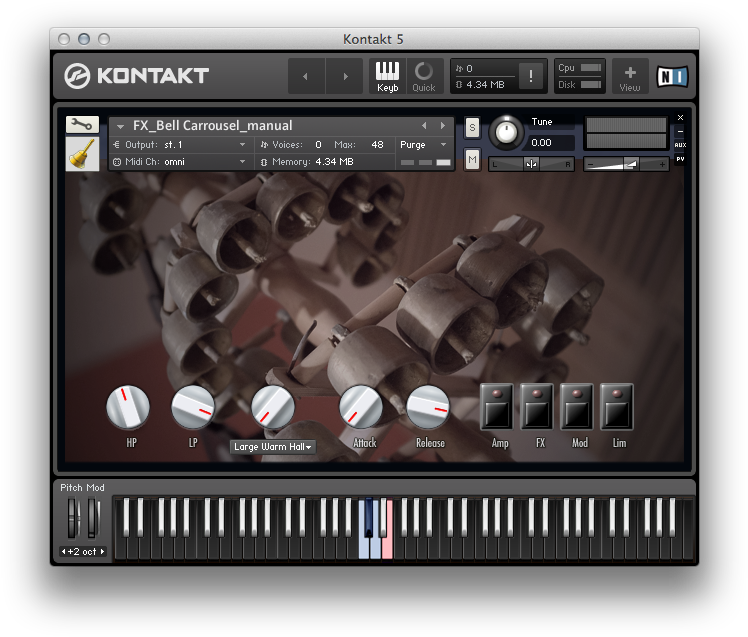748x637 pixels.
Task: Open the Output st.1 dropdown
Action: tap(180, 145)
